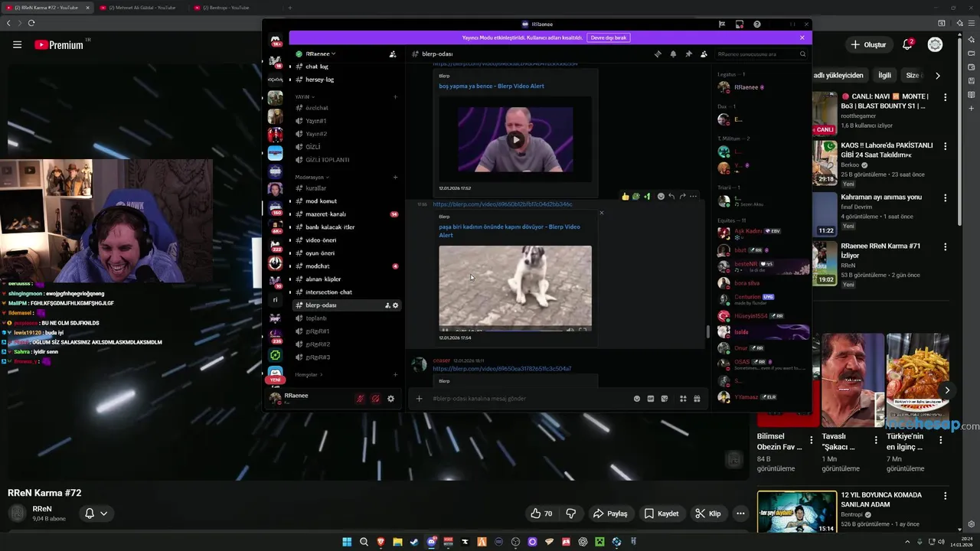
Task: Open Discord from the taskbar
Action: (x=431, y=542)
